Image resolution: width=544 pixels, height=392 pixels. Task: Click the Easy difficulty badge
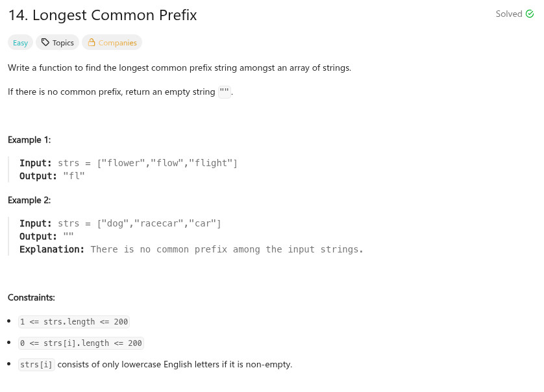click(21, 43)
